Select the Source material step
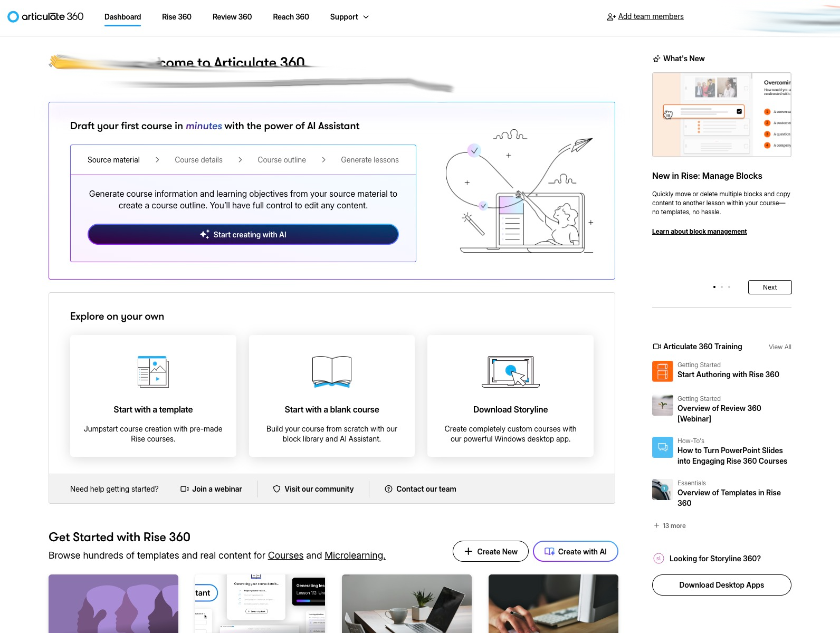 [113, 160]
